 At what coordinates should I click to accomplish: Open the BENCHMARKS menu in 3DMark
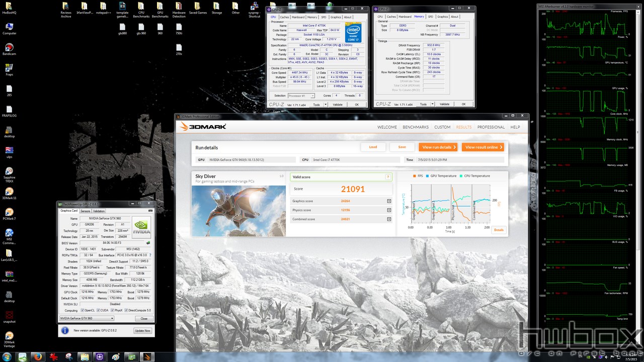point(416,127)
